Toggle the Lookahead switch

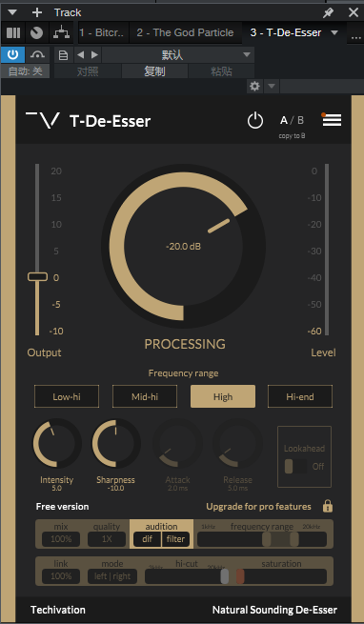[295, 466]
